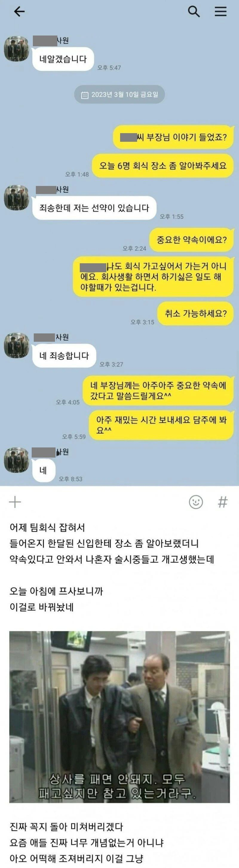The width and height of the screenshot is (239, 868).
Task: Tap the 오늘 6명 회식 장소 yellow bubble
Action: coord(163,166)
